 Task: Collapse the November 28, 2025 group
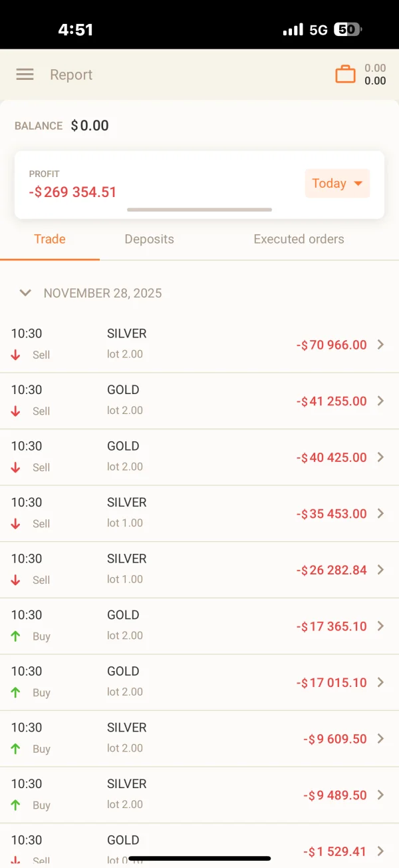[25, 293]
